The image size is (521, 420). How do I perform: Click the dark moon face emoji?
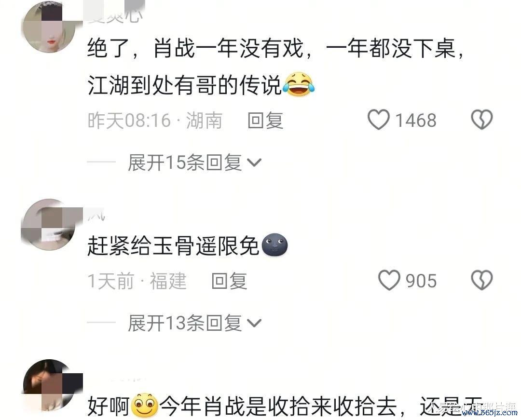click(x=275, y=244)
